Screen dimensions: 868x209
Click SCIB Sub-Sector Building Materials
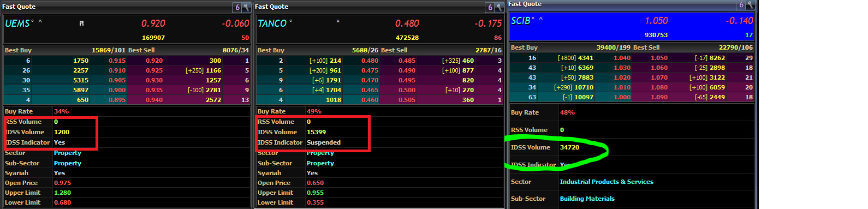pos(587,199)
